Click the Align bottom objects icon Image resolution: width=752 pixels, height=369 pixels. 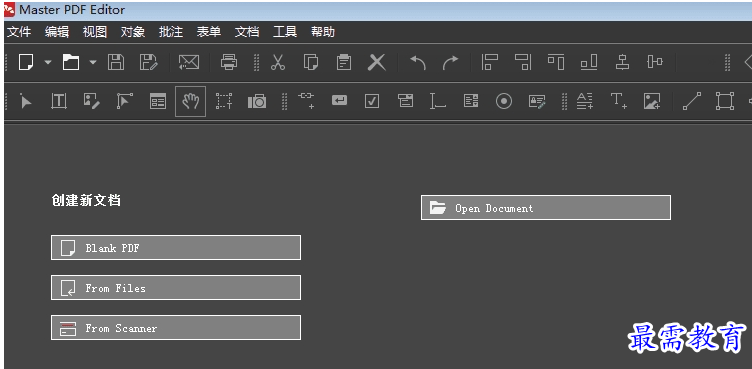coord(589,62)
